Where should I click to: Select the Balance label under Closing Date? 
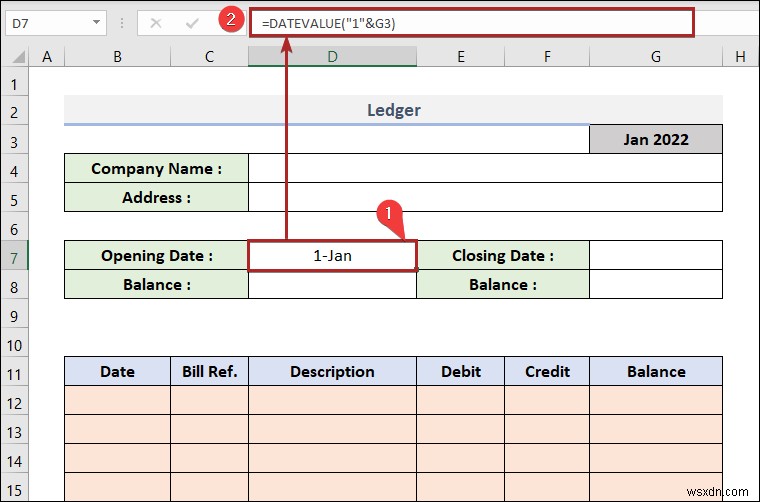[503, 284]
